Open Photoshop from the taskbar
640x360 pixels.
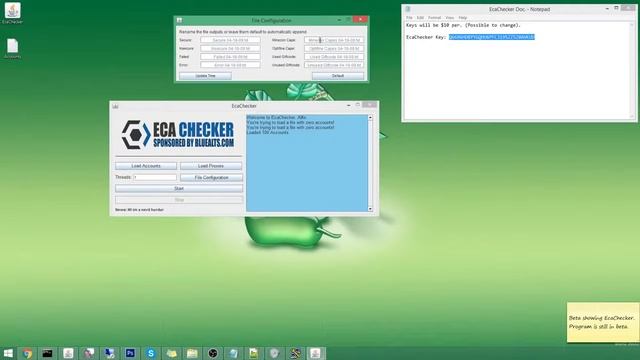point(130,353)
